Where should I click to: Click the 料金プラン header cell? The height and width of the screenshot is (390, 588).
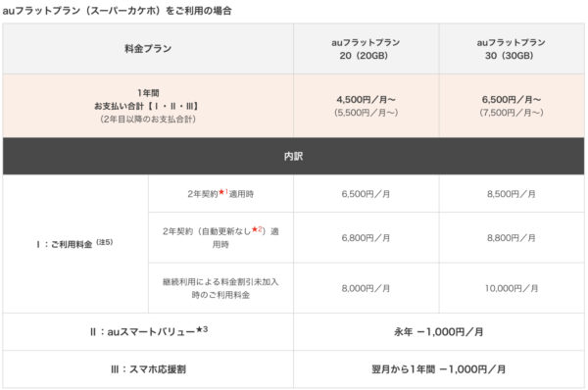(148, 49)
